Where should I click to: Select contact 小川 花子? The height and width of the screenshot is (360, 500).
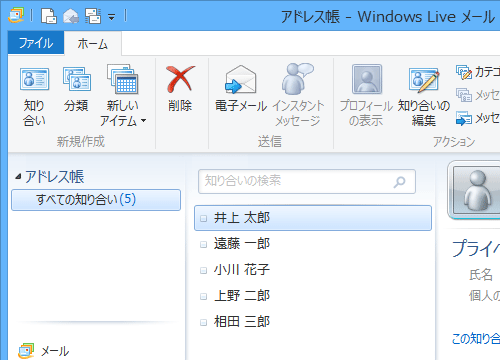pyautogui.click(x=313, y=270)
